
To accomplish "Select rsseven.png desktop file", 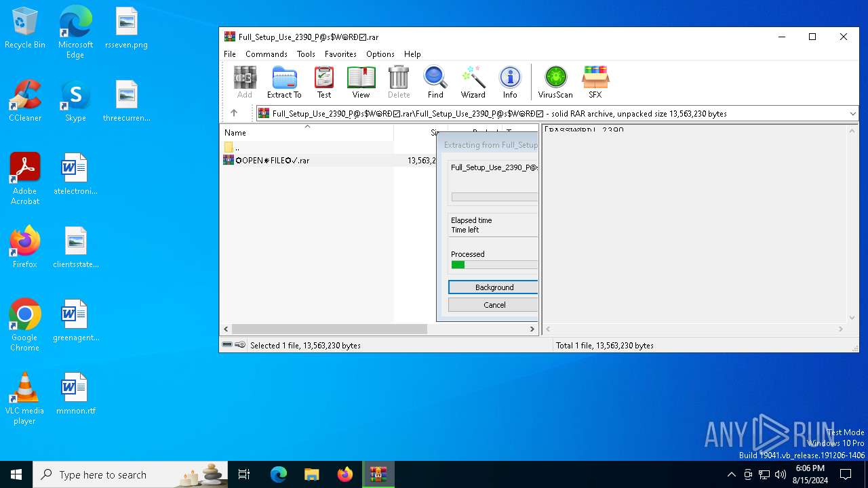I will [126, 28].
